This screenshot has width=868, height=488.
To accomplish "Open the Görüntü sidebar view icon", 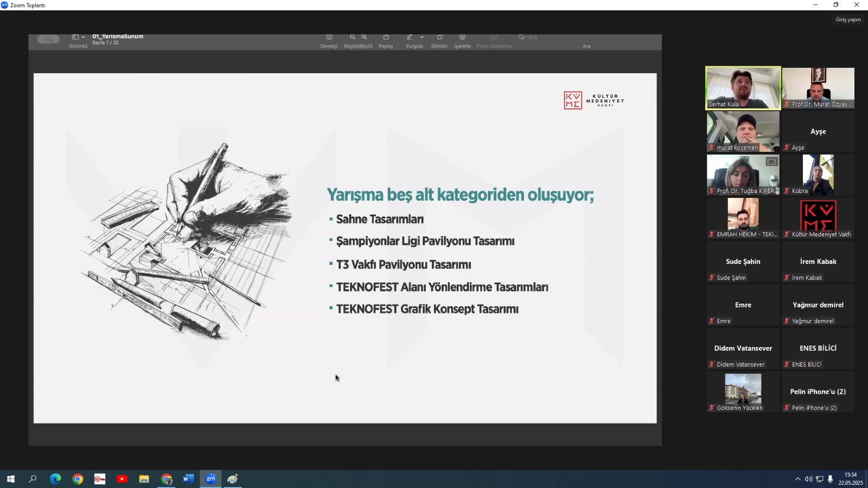I will (x=75, y=37).
